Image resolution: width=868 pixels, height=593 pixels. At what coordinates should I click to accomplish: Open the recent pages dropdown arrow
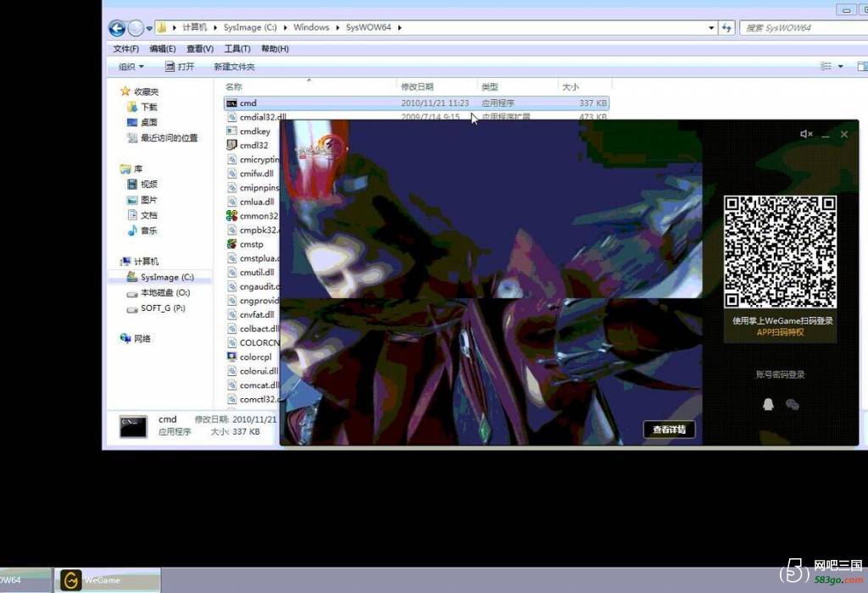click(x=149, y=28)
